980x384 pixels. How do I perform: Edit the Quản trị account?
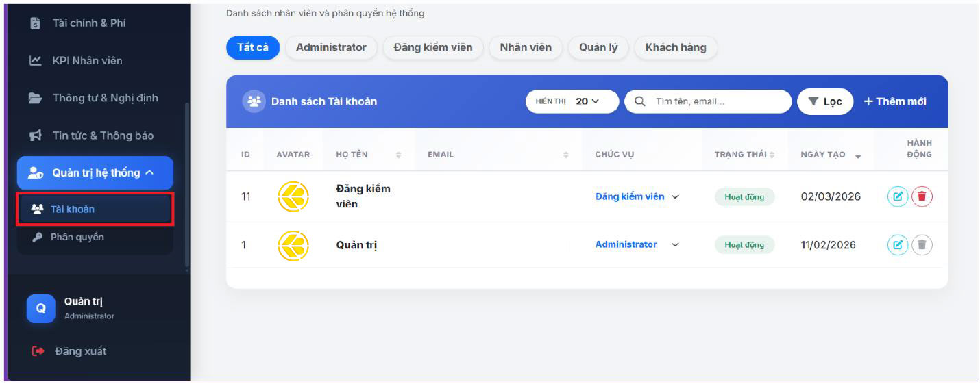[x=898, y=244]
